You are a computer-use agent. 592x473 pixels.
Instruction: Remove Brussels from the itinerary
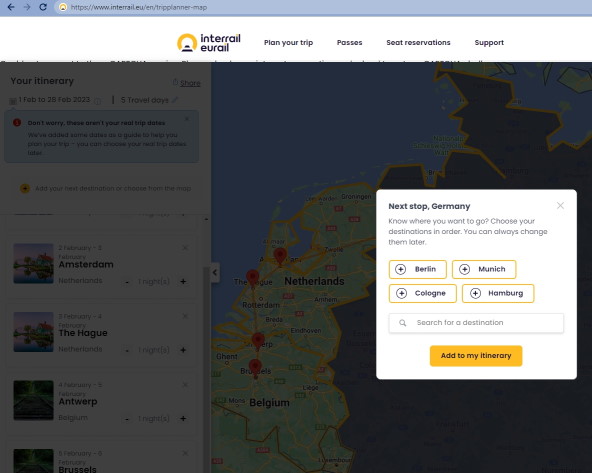coord(185,453)
